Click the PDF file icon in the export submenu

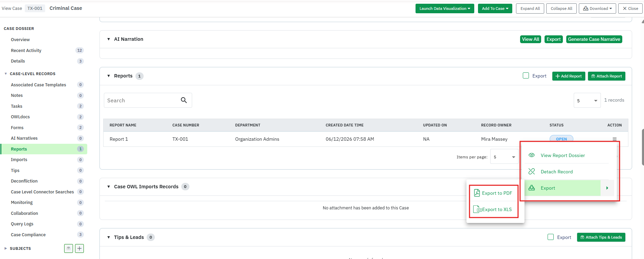pos(477,193)
